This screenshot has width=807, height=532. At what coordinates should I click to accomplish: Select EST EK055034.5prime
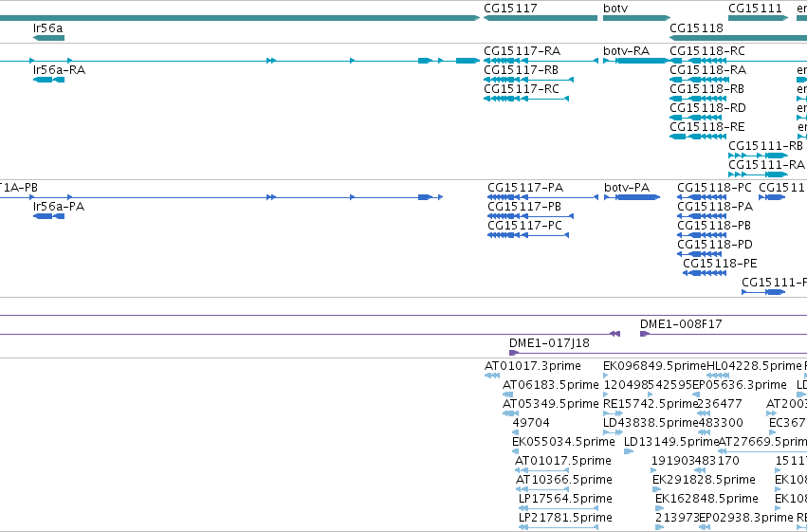[563, 442]
